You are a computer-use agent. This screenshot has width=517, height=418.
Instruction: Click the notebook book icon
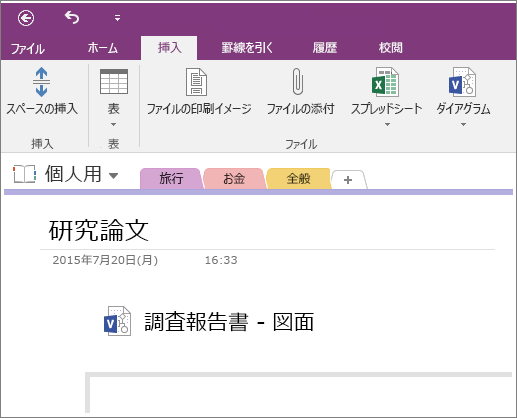24,174
